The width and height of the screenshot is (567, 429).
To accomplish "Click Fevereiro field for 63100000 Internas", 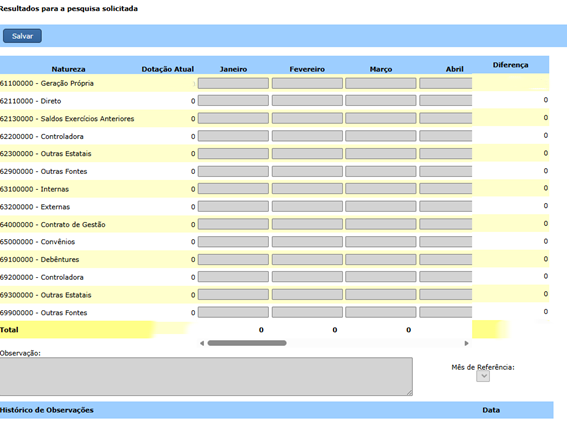I will pyautogui.click(x=307, y=189).
